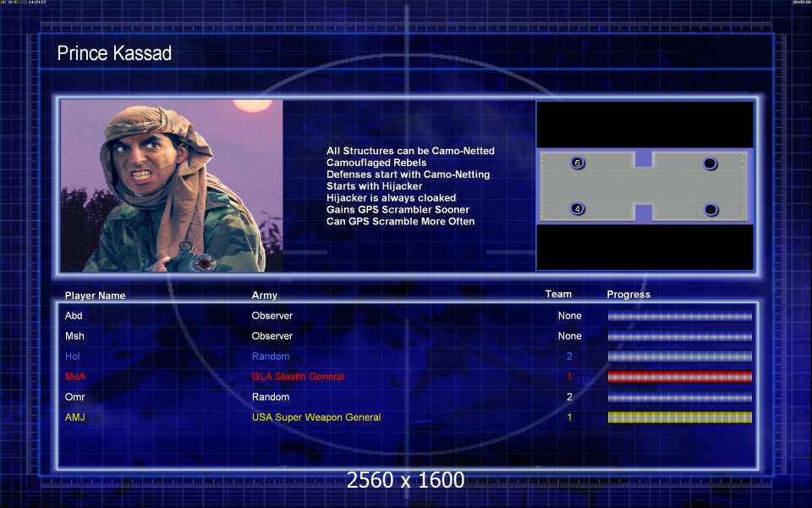The height and width of the screenshot is (508, 812).
Task: Click Omr's loading progress bar
Action: (x=679, y=398)
